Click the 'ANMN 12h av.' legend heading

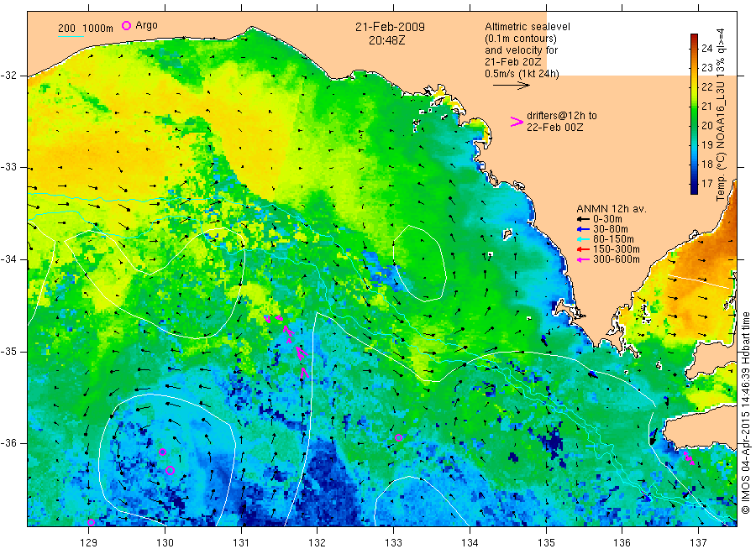click(x=612, y=209)
